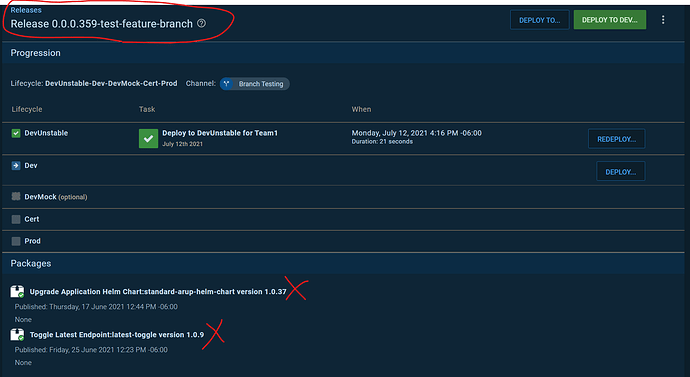
Task: Open Upgrade Application Helm Chart package version 1.0.37
Action: pos(158,292)
